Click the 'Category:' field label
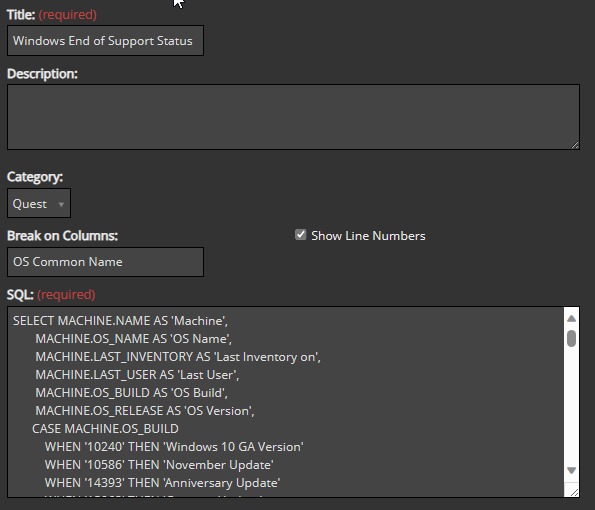 (x=35, y=177)
